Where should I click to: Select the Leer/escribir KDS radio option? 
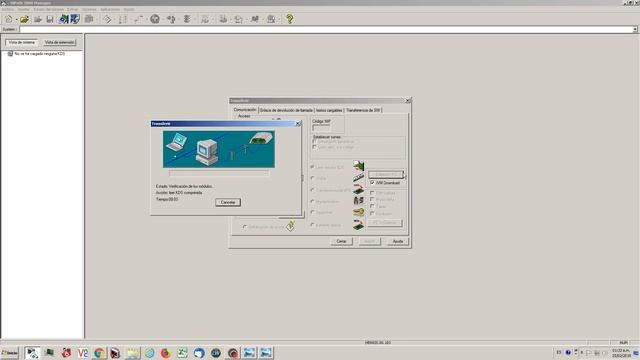[312, 167]
